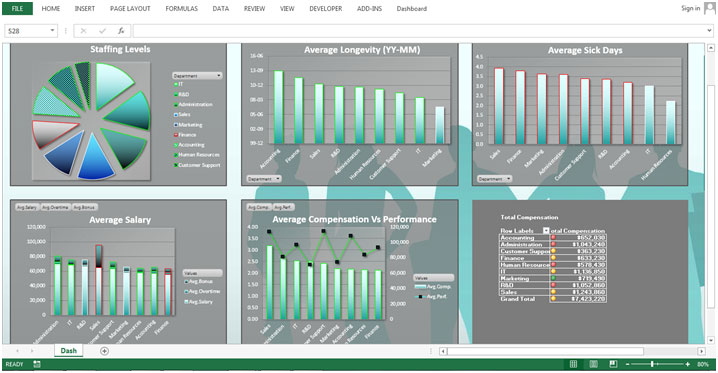
Task: Click the horizontal scrollbar at the bottom
Action: point(545,351)
